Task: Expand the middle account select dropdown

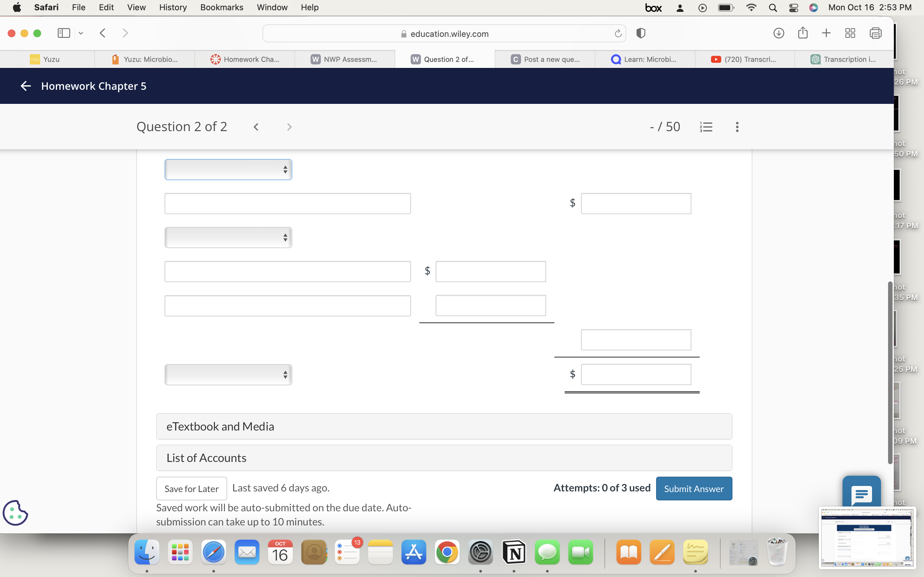Action: [x=228, y=237]
